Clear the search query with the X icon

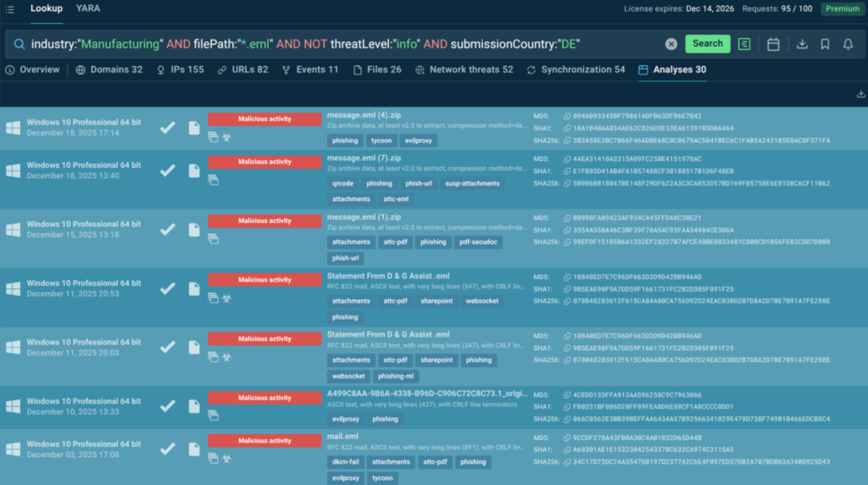670,44
